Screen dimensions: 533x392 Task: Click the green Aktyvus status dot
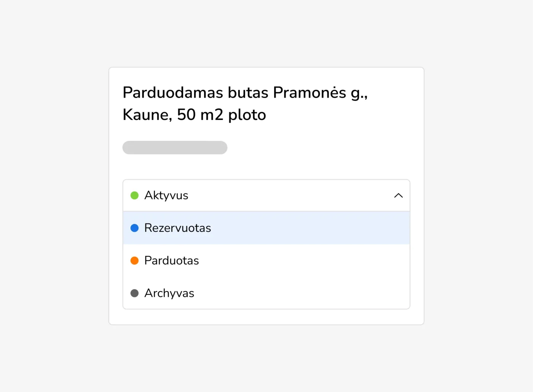pyautogui.click(x=134, y=196)
